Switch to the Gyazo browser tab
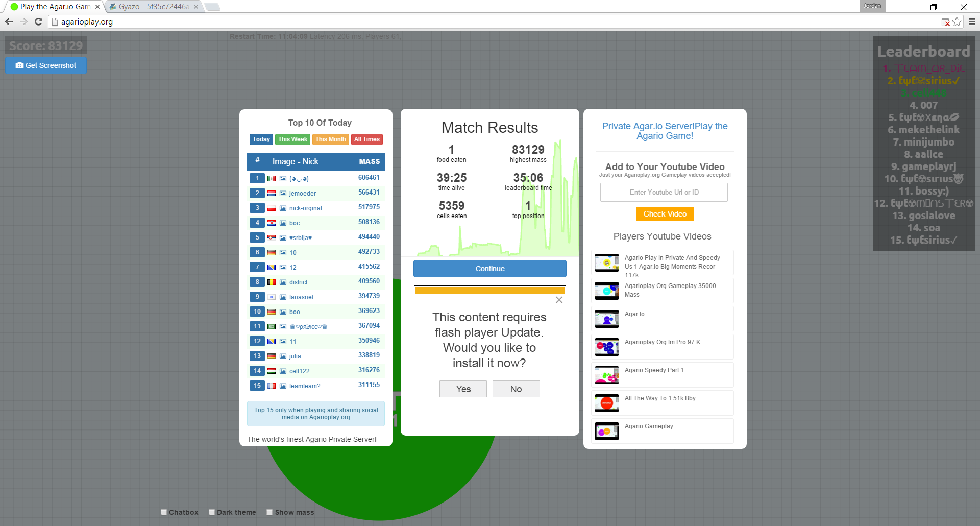 (154, 7)
